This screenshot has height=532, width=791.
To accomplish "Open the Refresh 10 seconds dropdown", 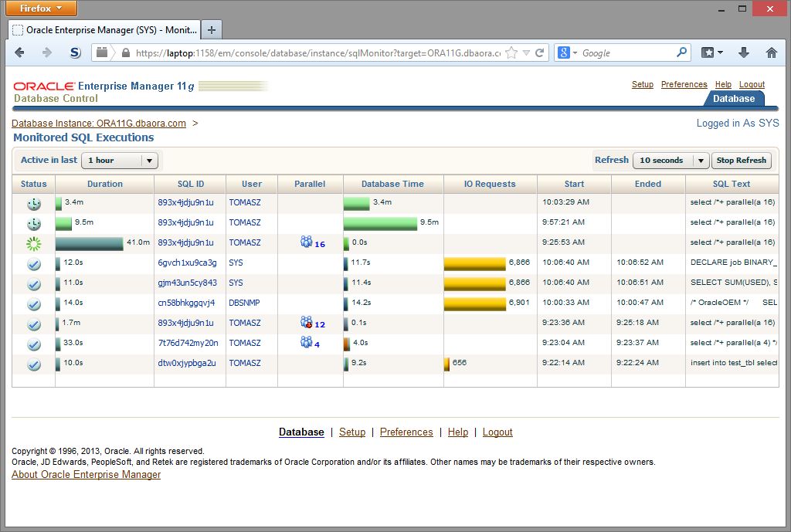I will click(x=671, y=161).
